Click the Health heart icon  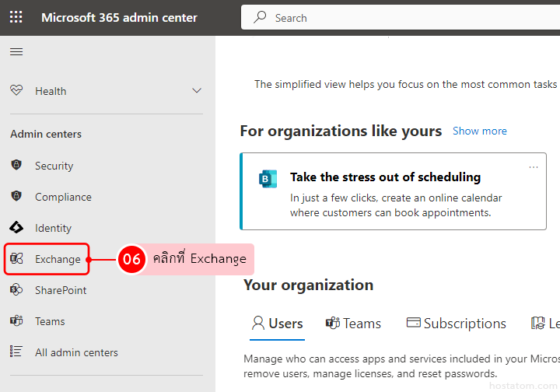(16, 90)
